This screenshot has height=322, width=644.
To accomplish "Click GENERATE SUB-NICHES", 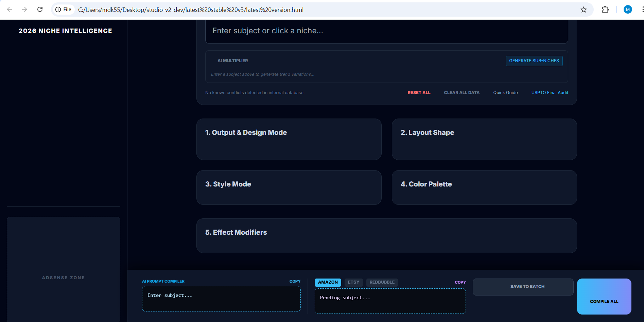I will point(534,61).
